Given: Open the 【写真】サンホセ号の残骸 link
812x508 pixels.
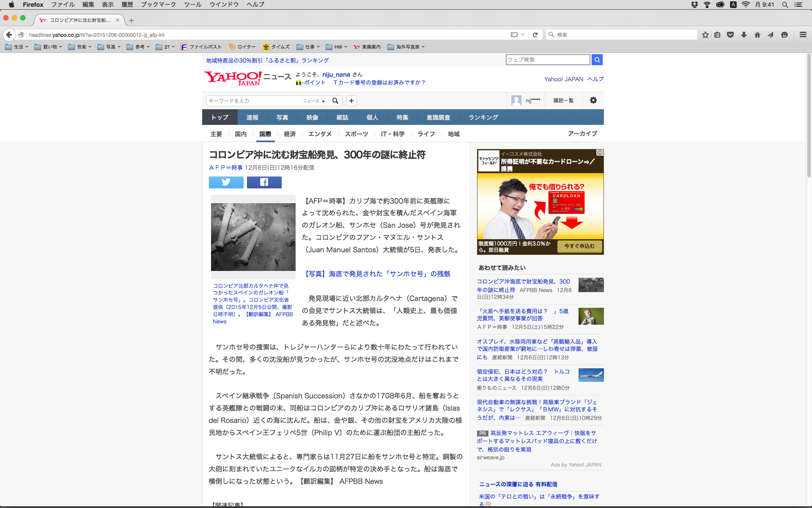Looking at the screenshot, I should 378,274.
